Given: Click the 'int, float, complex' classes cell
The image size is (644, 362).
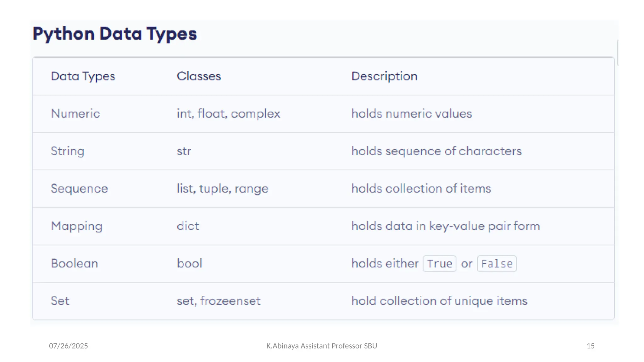Looking at the screenshot, I should pos(228,114).
